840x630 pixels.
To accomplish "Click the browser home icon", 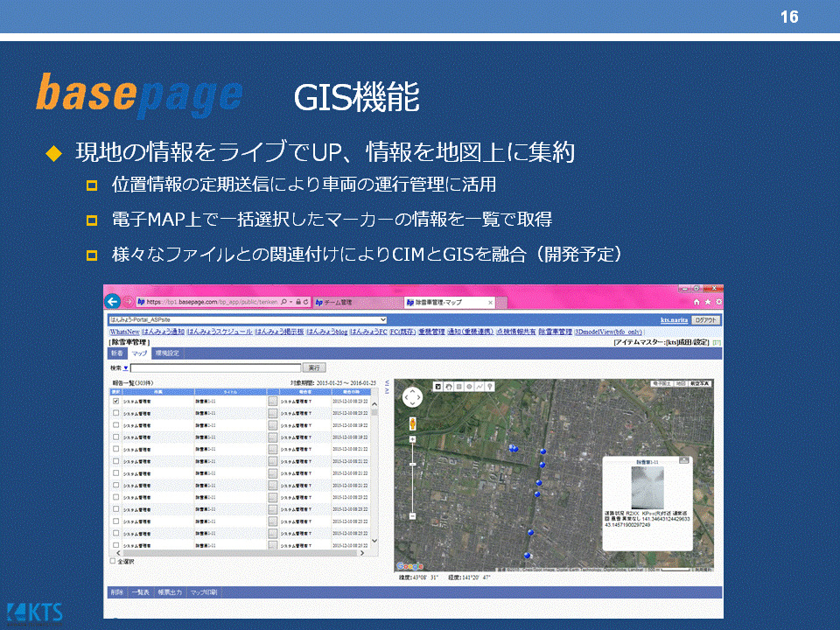I will 696,301.
